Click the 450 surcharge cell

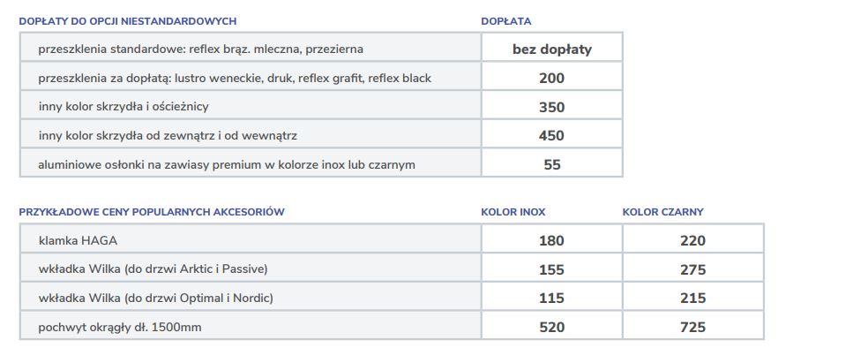click(x=551, y=136)
